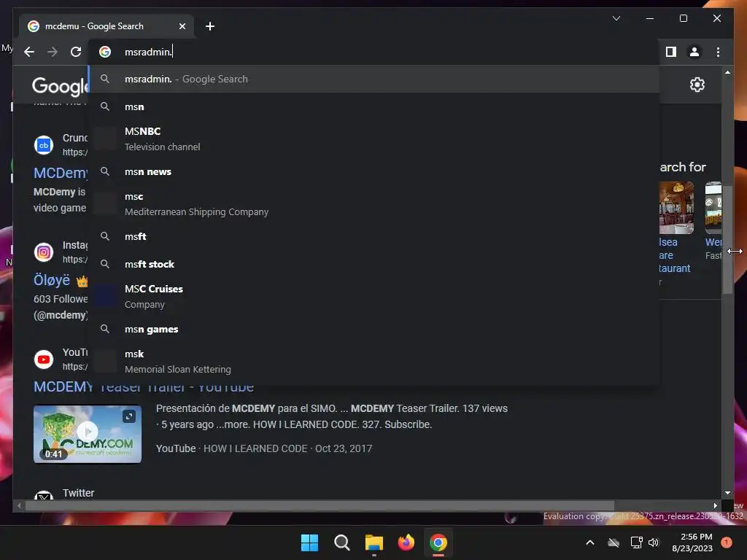The height and width of the screenshot is (560, 747).
Task: Choose the 'msn games' suggestion
Action: point(374,330)
